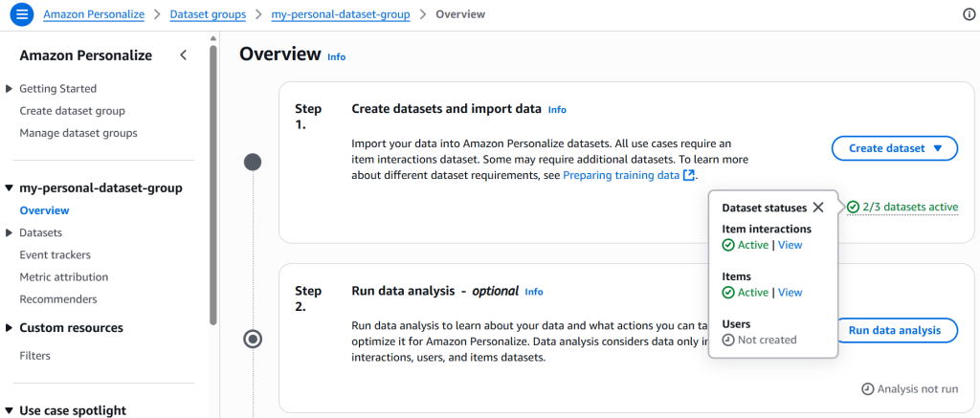The height and width of the screenshot is (418, 980).
Task: Select Overview in the sidebar
Action: coord(44,210)
